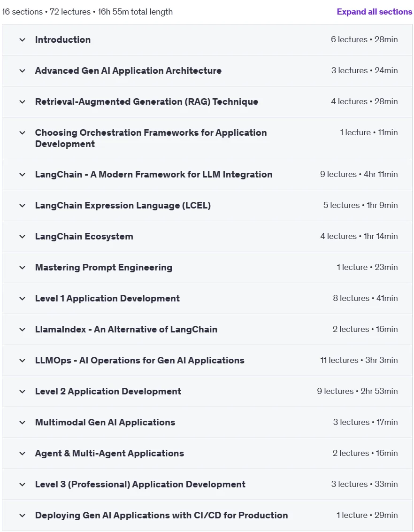Click the 9 lectures 4hr 11min label
Screen dimensions: 414x532
click(x=359, y=174)
